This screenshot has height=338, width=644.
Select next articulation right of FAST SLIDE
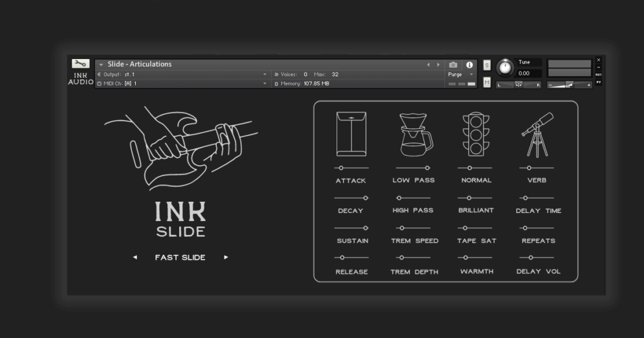[x=226, y=257]
